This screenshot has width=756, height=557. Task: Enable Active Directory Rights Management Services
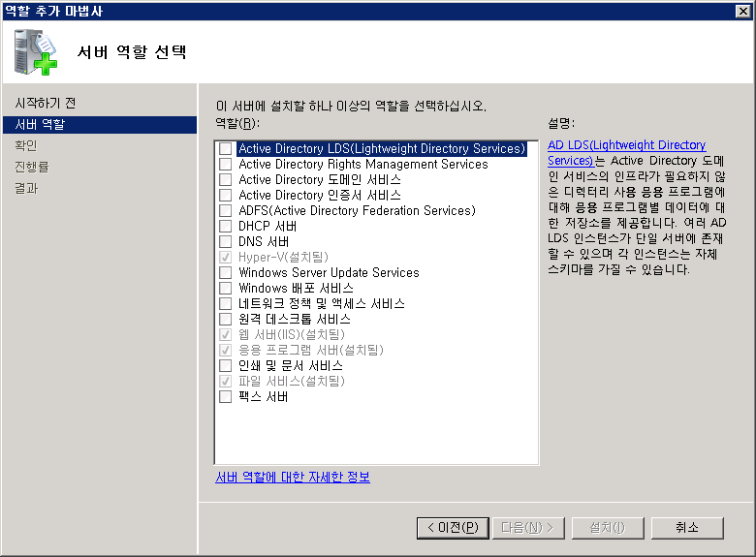pyautogui.click(x=226, y=165)
